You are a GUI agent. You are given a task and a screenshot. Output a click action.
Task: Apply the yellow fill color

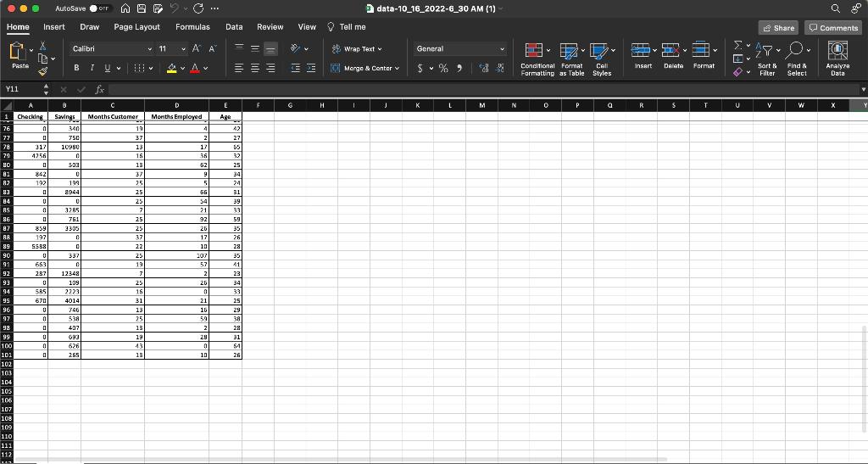171,68
